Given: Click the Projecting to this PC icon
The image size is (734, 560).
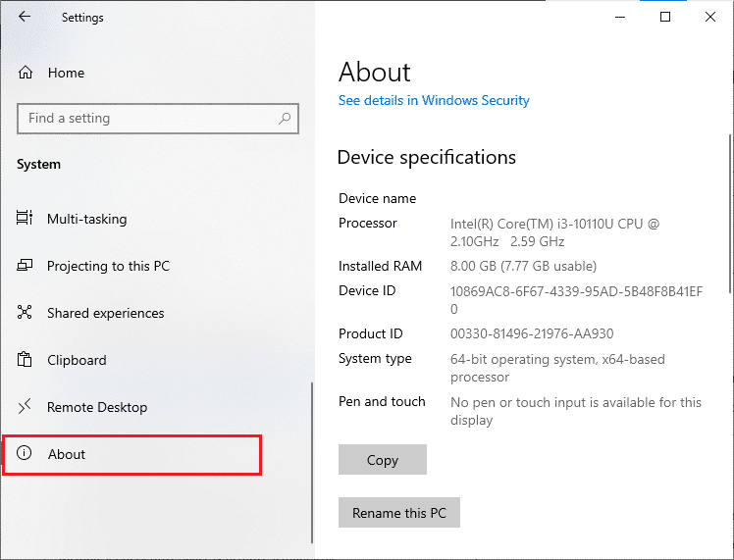Looking at the screenshot, I should pos(26,266).
